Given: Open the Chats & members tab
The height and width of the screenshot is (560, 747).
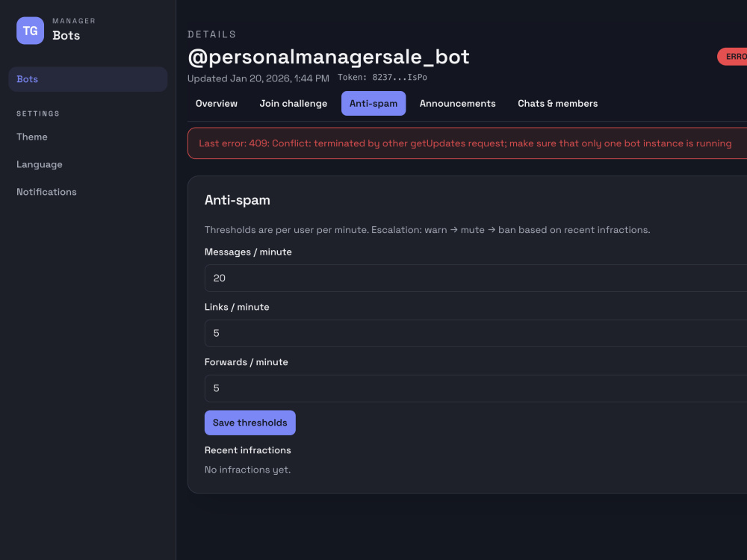Looking at the screenshot, I should 557,103.
